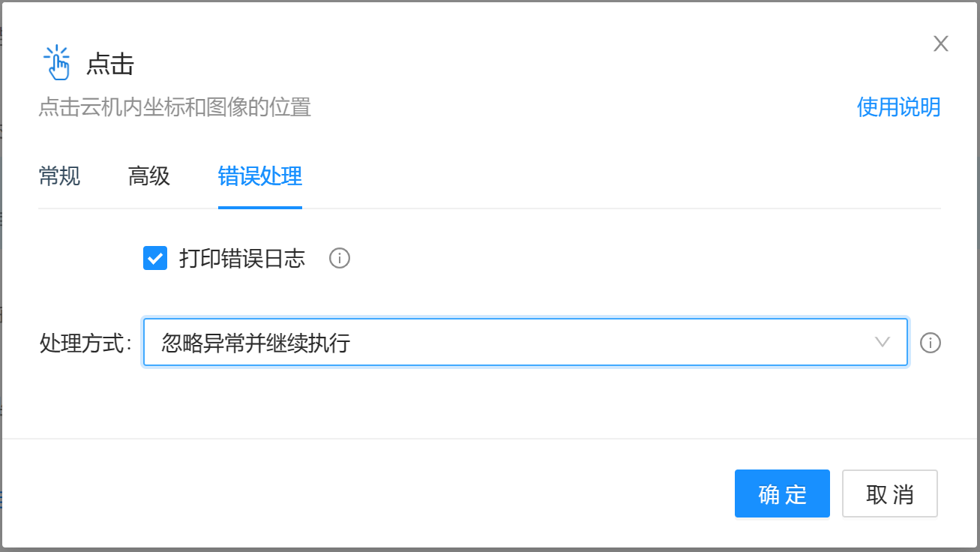Open the 使用说明 help link
980x552 pixels.
pos(898,107)
